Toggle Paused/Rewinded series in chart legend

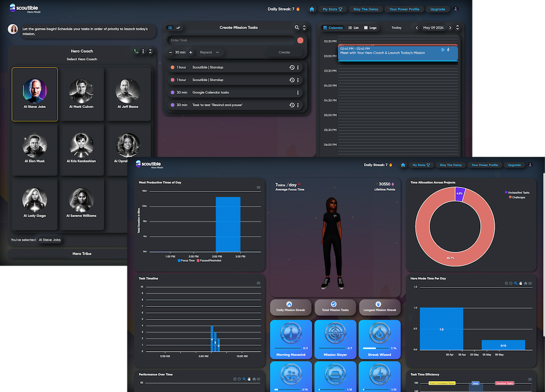tap(209, 261)
